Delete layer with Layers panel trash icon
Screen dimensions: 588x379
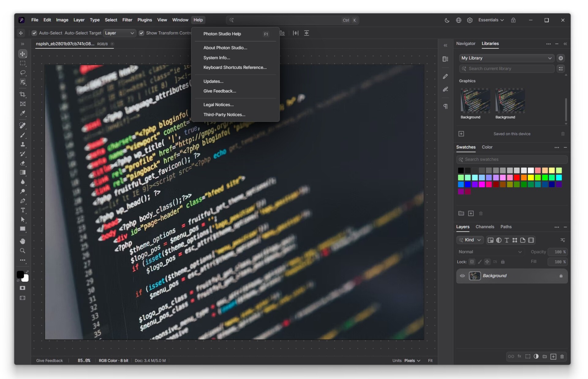[562, 357]
